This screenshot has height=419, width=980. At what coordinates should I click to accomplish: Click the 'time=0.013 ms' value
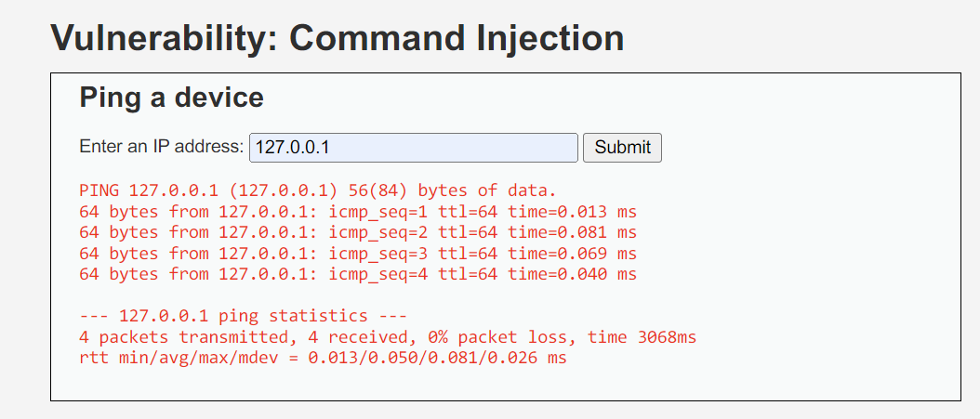(572, 212)
